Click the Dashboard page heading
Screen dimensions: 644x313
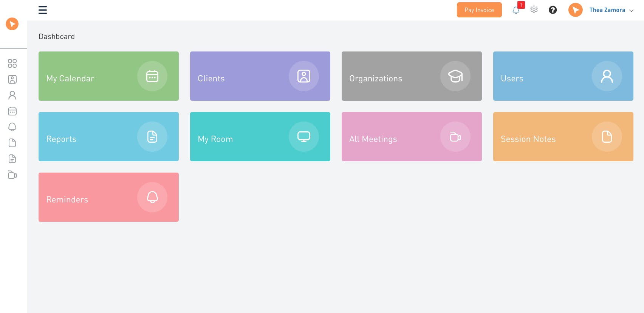click(x=57, y=36)
